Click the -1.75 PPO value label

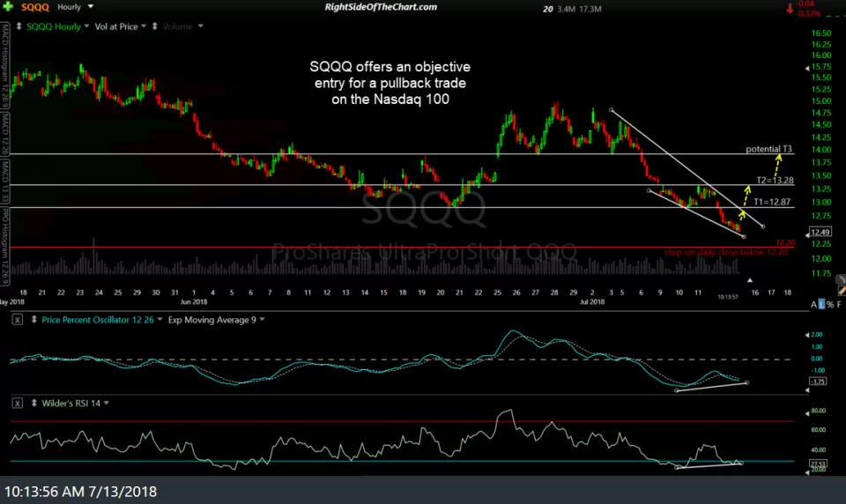pyautogui.click(x=818, y=382)
